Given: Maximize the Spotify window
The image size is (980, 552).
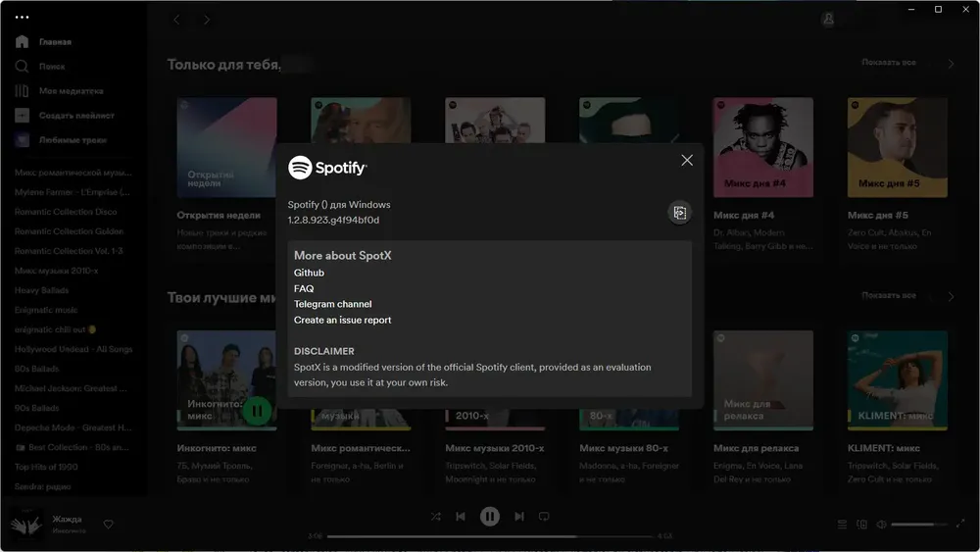Looking at the screenshot, I should click(938, 10).
